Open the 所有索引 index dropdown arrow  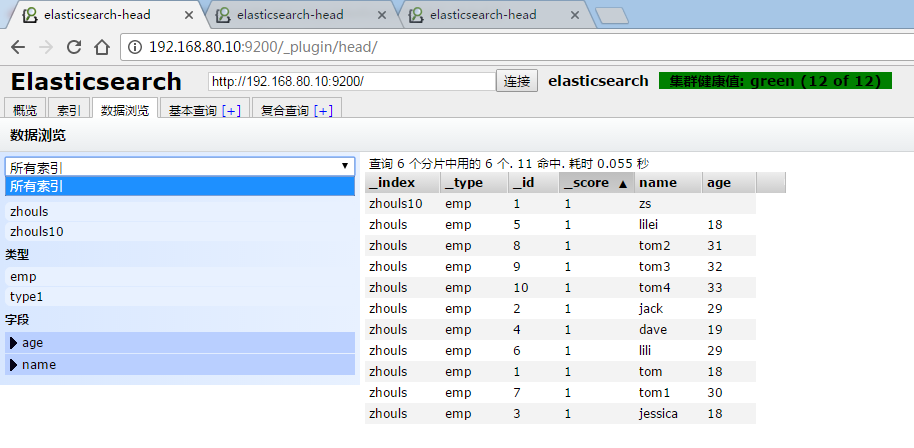[345, 167]
